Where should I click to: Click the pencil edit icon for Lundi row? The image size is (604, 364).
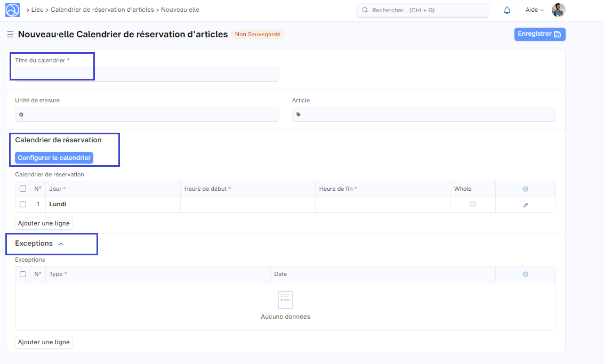[525, 205]
